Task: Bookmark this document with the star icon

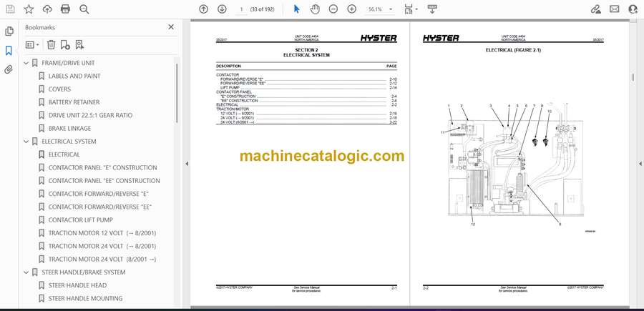Action: click(x=29, y=9)
